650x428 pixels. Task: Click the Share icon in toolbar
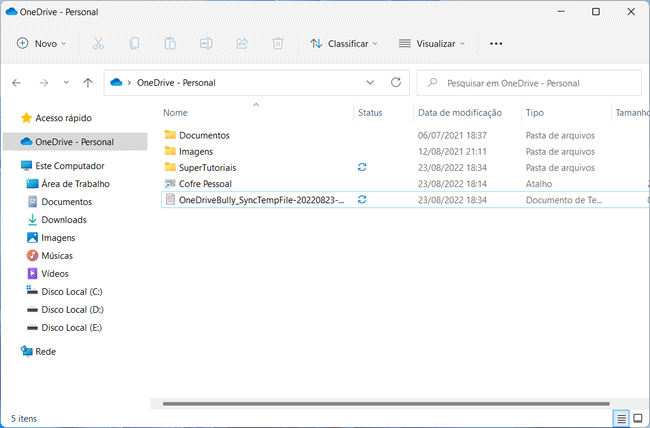(242, 44)
